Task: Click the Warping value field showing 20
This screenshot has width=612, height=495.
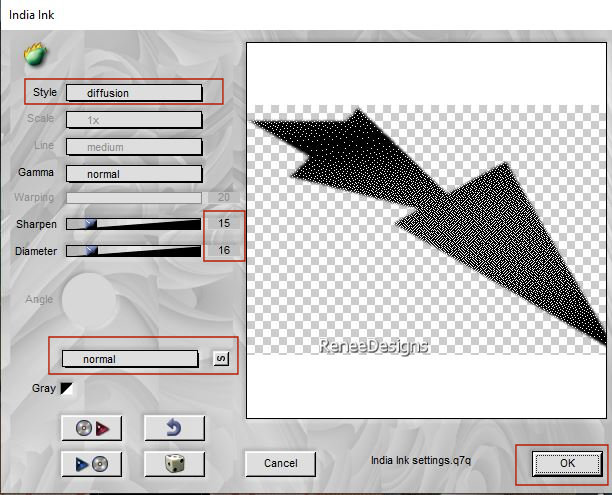Action: pyautogui.click(x=224, y=197)
